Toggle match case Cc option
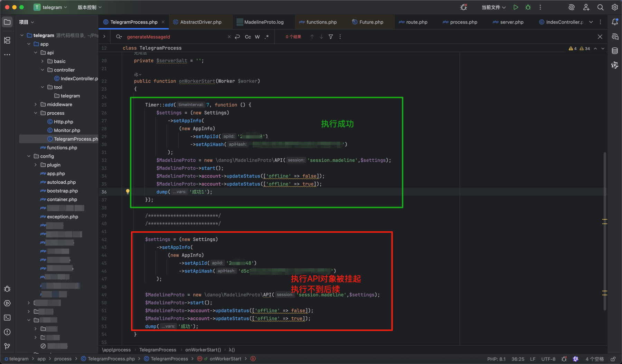 coord(248,37)
